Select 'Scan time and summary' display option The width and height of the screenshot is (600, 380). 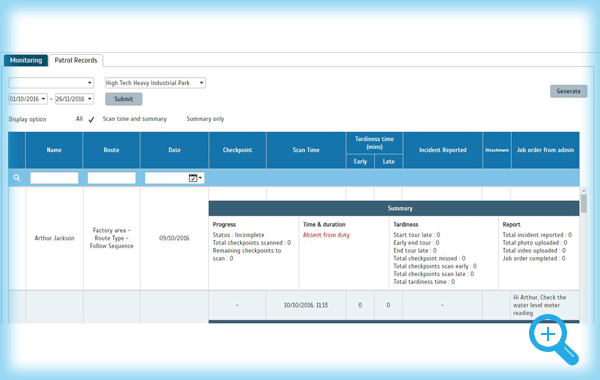(135, 119)
